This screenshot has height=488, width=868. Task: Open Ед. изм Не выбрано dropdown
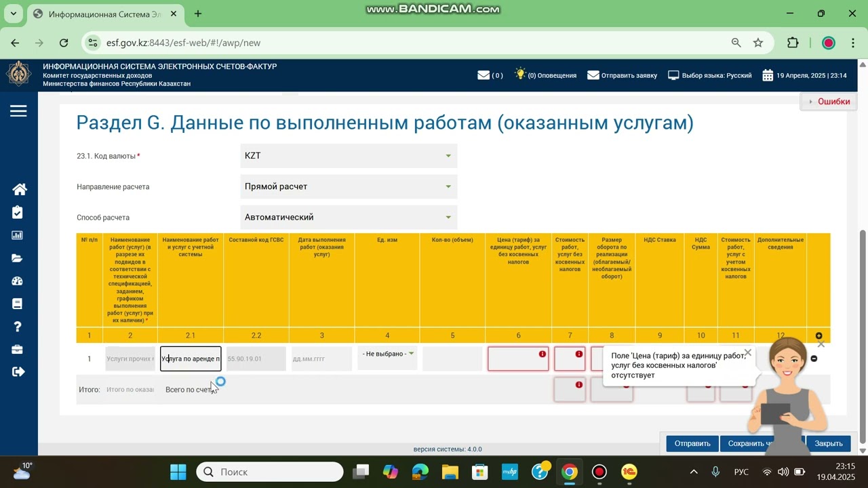click(x=387, y=354)
